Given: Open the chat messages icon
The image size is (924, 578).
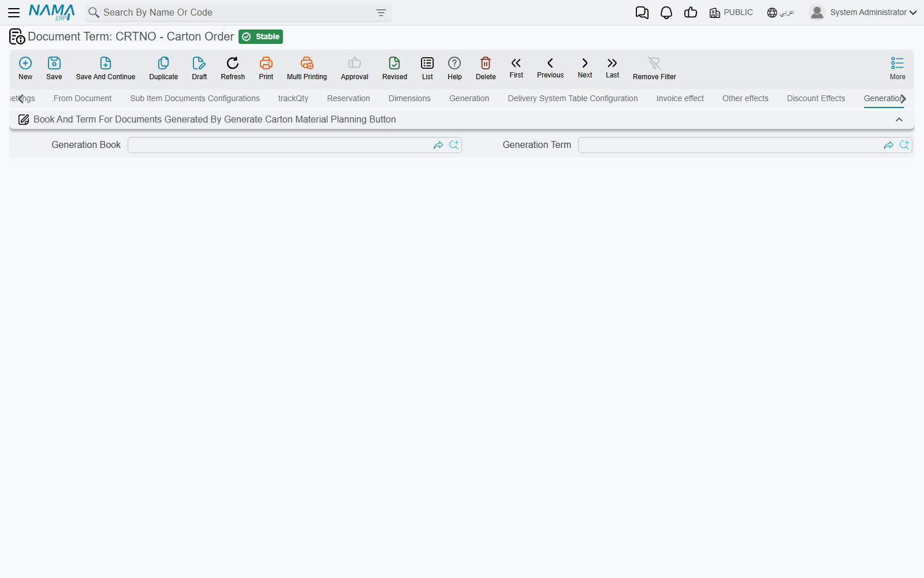Looking at the screenshot, I should tap(642, 13).
